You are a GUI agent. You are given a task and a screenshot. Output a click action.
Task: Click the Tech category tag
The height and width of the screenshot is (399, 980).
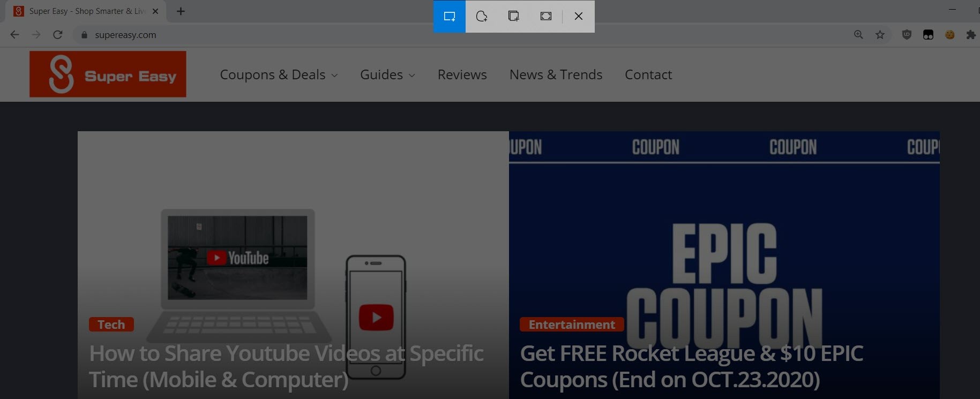click(111, 325)
